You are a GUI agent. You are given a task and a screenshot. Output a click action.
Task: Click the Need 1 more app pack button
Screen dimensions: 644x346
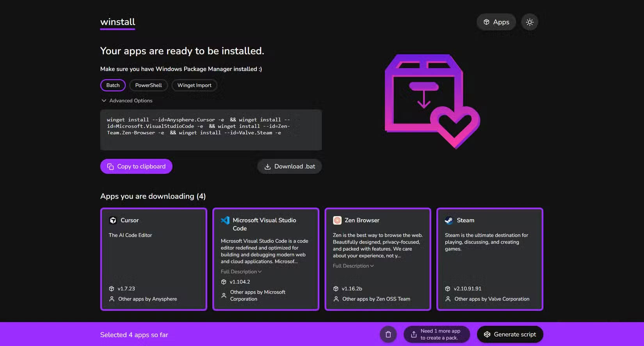tap(437, 334)
